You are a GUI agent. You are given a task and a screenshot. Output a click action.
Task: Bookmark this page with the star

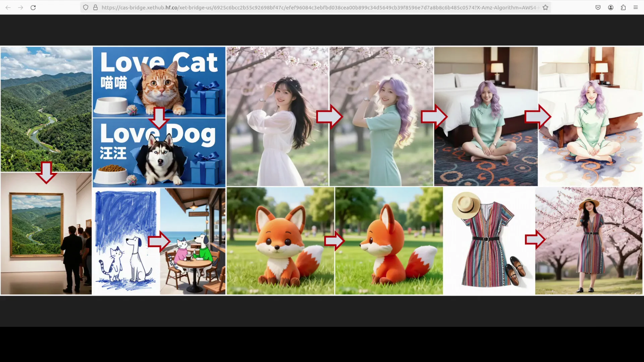coord(545,7)
